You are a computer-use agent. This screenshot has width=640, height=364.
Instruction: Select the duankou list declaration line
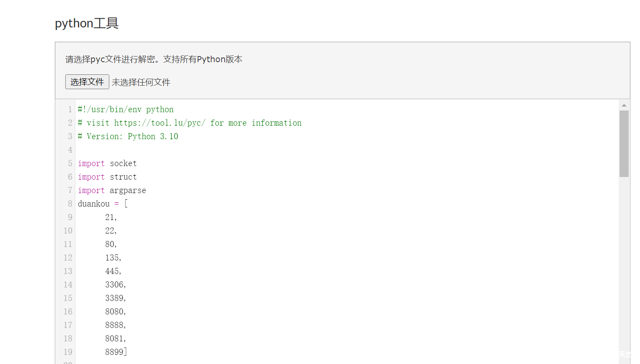[102, 204]
